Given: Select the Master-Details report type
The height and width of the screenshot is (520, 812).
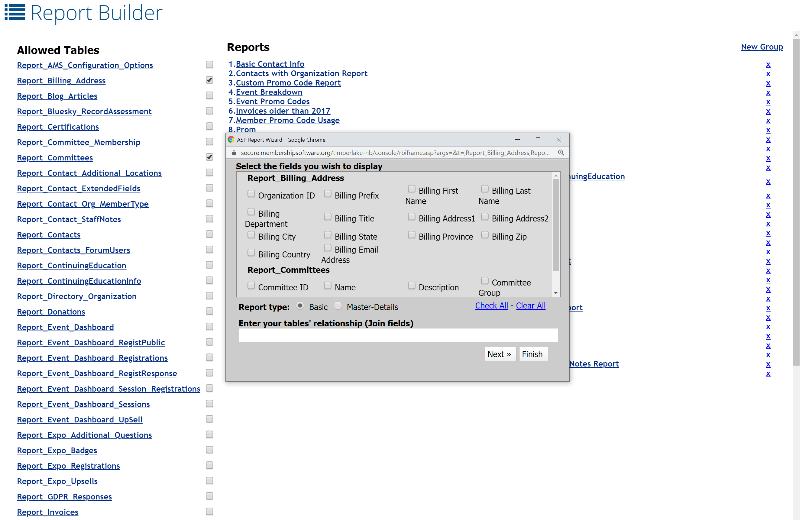Looking at the screenshot, I should (x=338, y=306).
